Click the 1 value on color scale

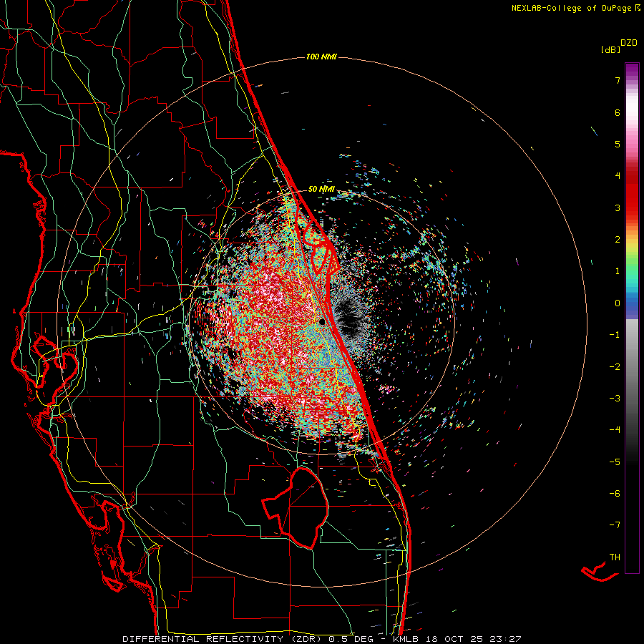[x=618, y=271]
